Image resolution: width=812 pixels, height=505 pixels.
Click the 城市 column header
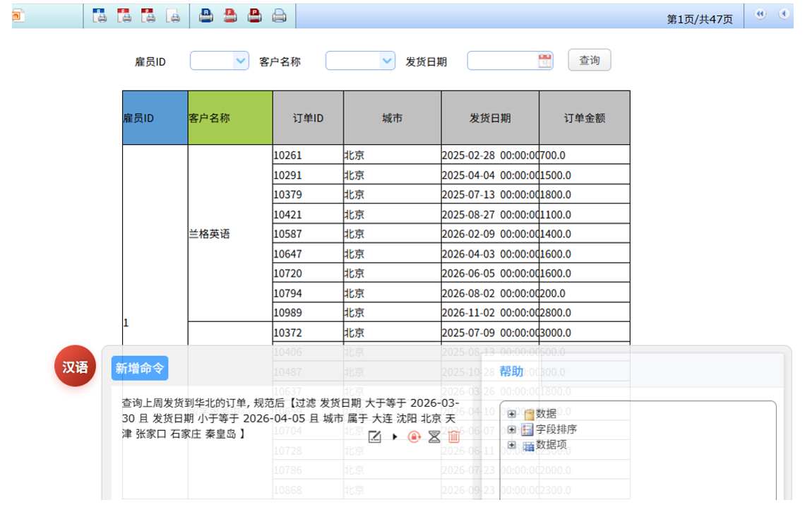[x=392, y=118]
